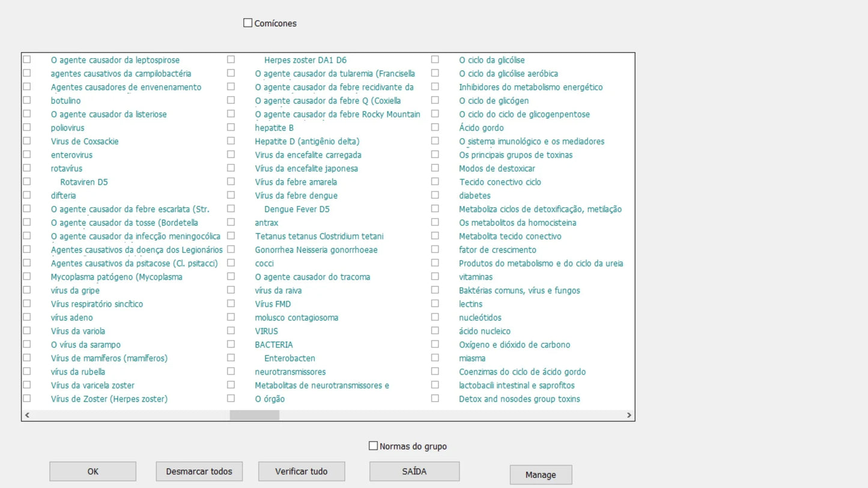Mark the antrax checkbox
Screen dimensions: 868x488
tap(231, 222)
